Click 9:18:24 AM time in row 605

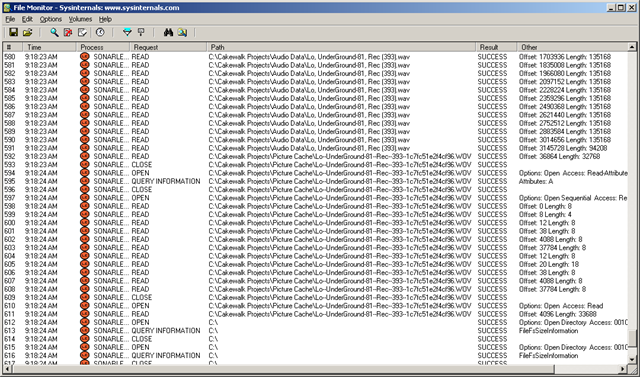pyautogui.click(x=41, y=264)
